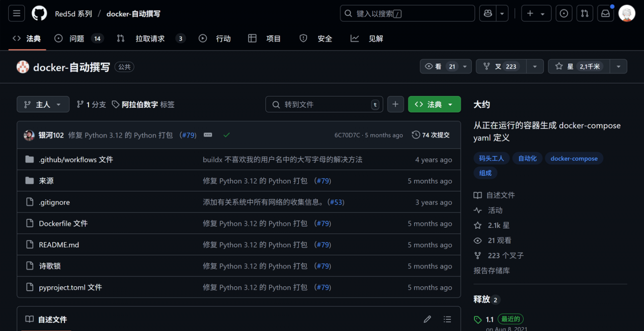Open the 6C70D7C commit hash link
This screenshot has width=644, height=331.
[x=347, y=135]
